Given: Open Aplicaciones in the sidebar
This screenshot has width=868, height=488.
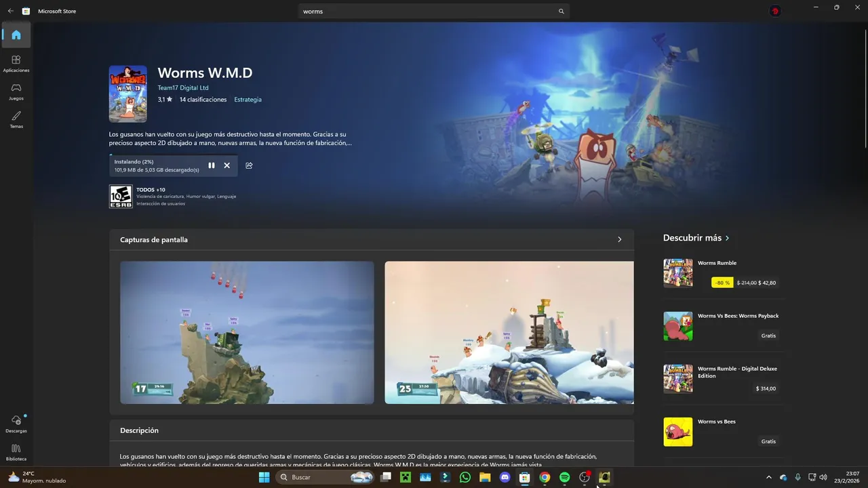Looking at the screenshot, I should pos(16,64).
